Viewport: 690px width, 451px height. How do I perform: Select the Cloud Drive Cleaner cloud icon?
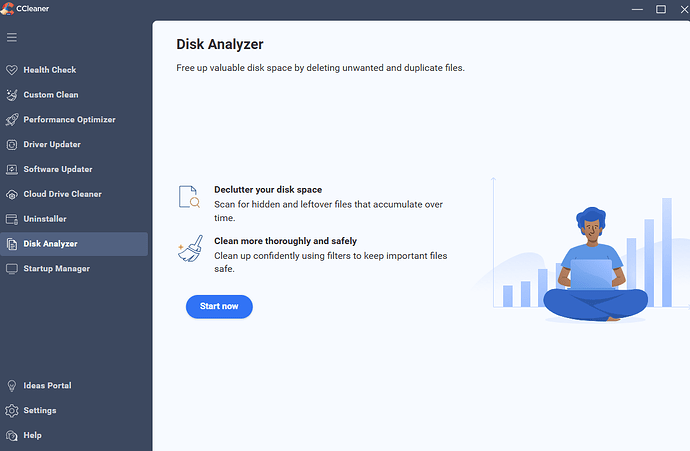(x=12, y=194)
